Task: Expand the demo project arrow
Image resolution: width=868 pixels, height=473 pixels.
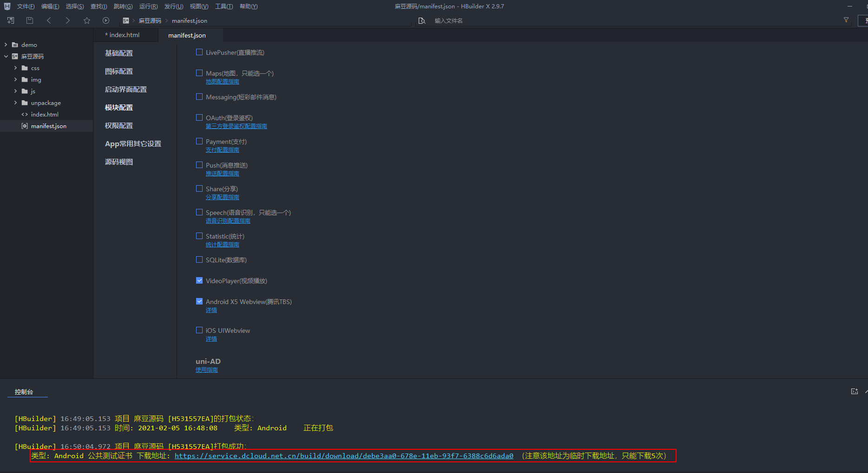Action: pos(6,45)
